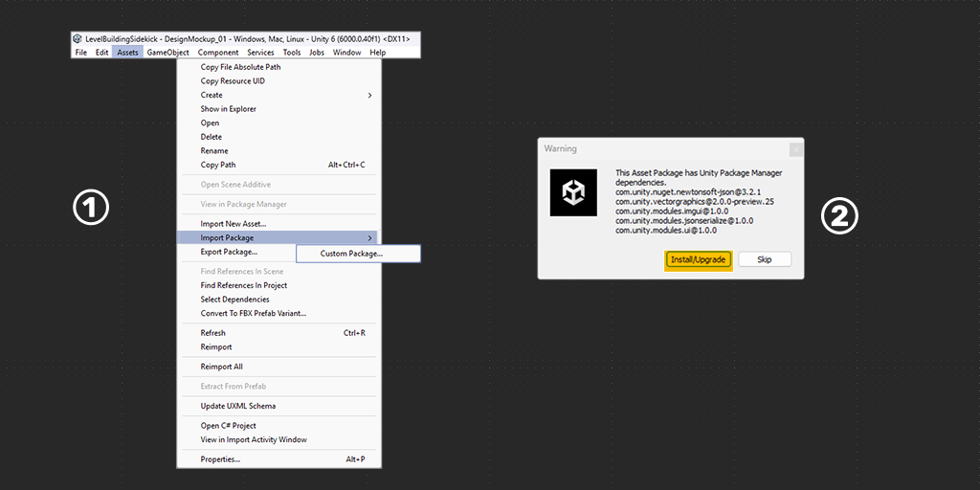Select View in Import Activity Window
Screen dimensions: 980x490
pos(278,439)
